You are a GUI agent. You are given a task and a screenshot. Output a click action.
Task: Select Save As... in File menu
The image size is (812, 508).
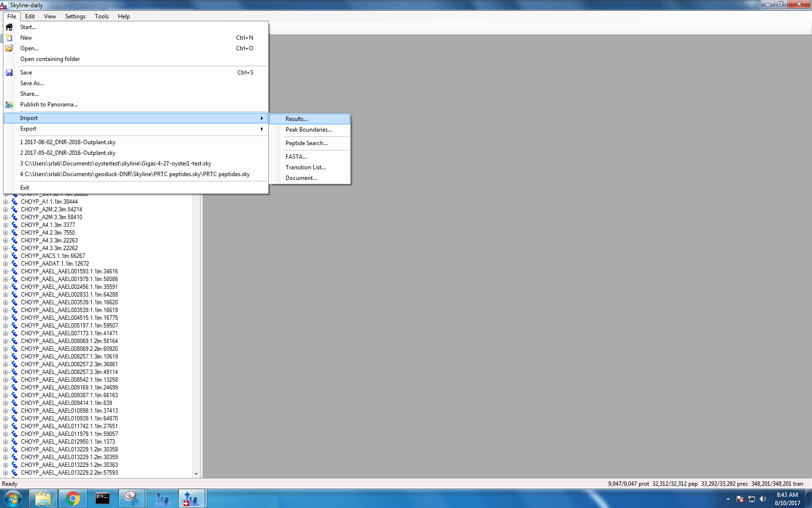pyautogui.click(x=136, y=83)
